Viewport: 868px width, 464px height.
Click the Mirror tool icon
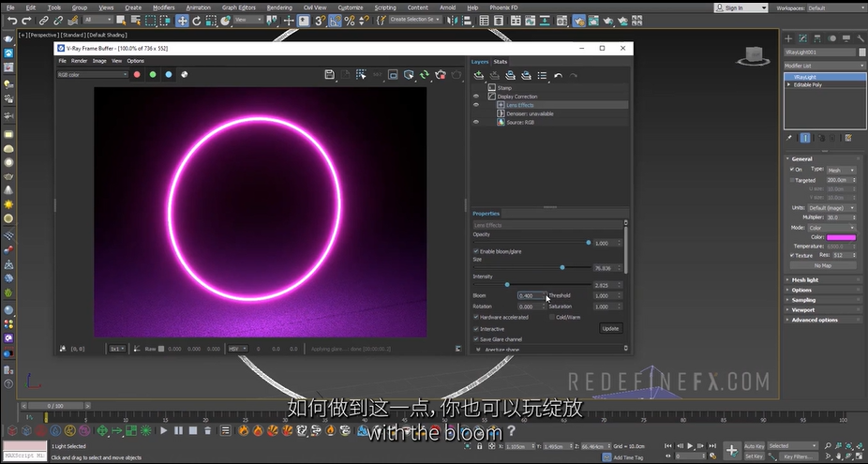[x=452, y=21]
